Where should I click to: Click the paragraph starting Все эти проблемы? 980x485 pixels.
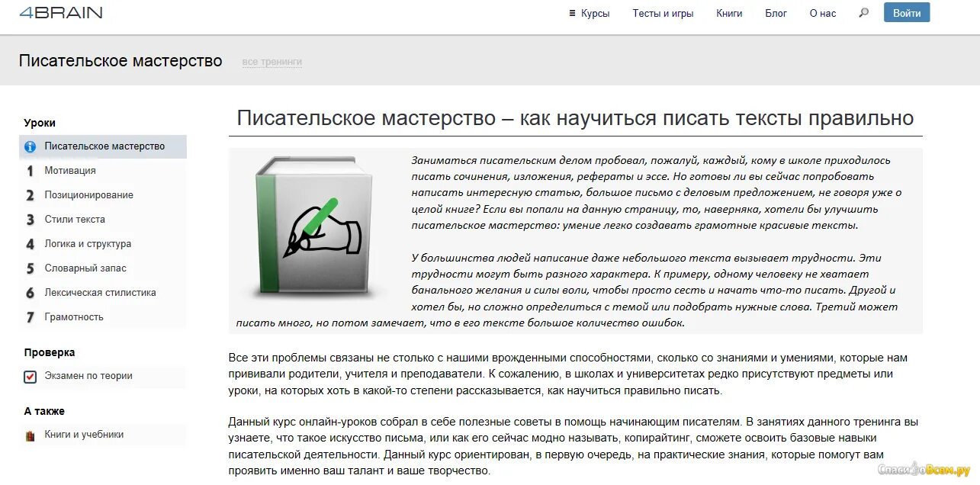[x=568, y=374]
